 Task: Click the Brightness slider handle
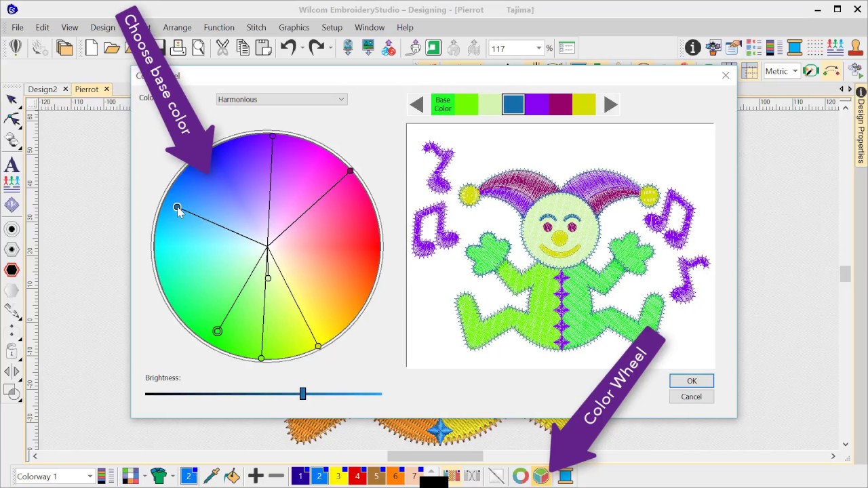302,394
